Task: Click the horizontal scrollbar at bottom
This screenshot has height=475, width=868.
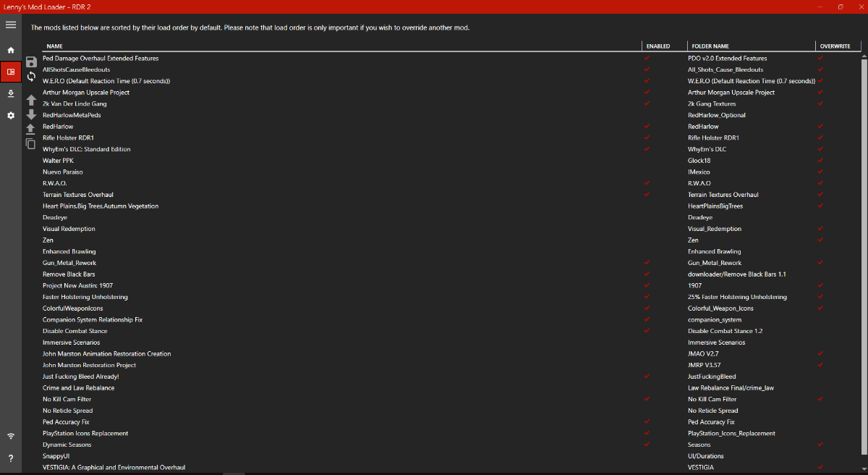Action: click(234, 473)
